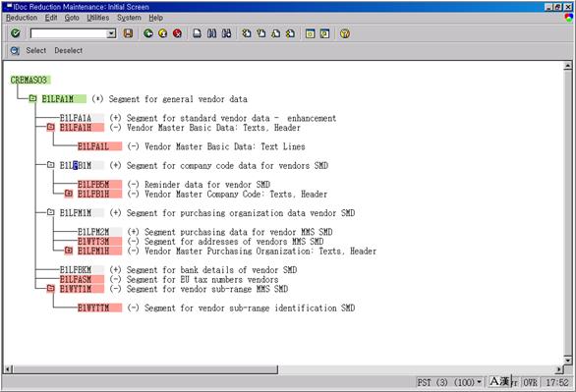Click the yellow Help question mark icon
This screenshot has height=392, width=576.
(345, 33)
